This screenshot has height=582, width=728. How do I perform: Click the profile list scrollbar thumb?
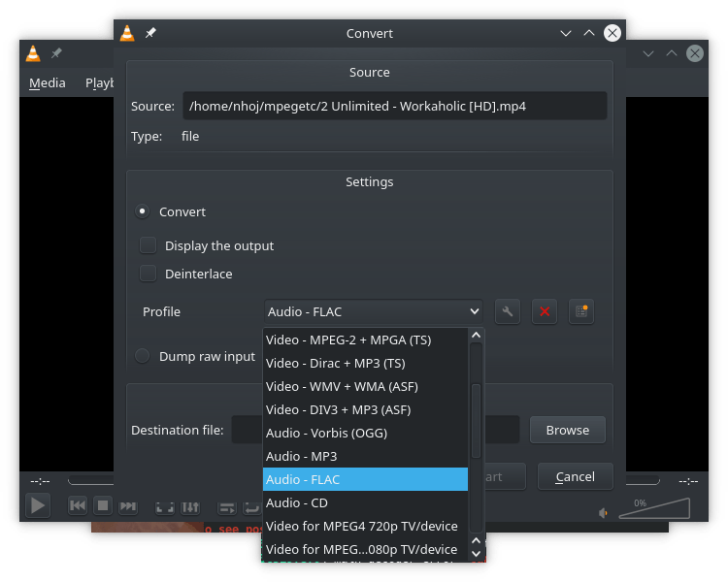(476, 421)
